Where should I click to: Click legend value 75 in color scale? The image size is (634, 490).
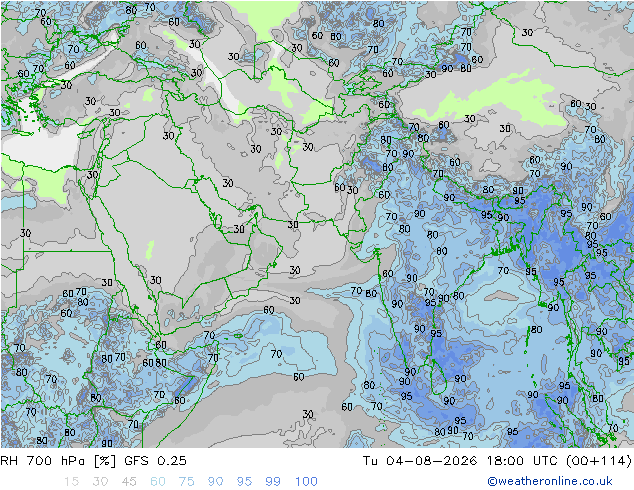coord(186,482)
